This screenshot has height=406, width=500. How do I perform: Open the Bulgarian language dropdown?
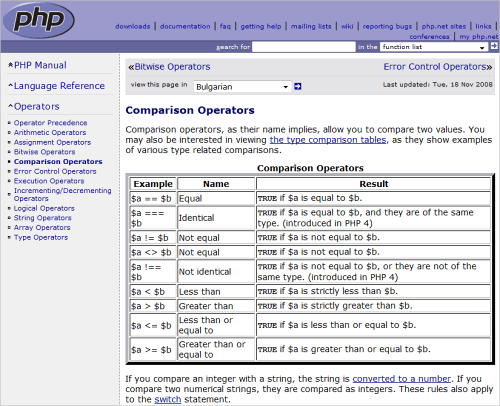pyautogui.click(x=242, y=87)
